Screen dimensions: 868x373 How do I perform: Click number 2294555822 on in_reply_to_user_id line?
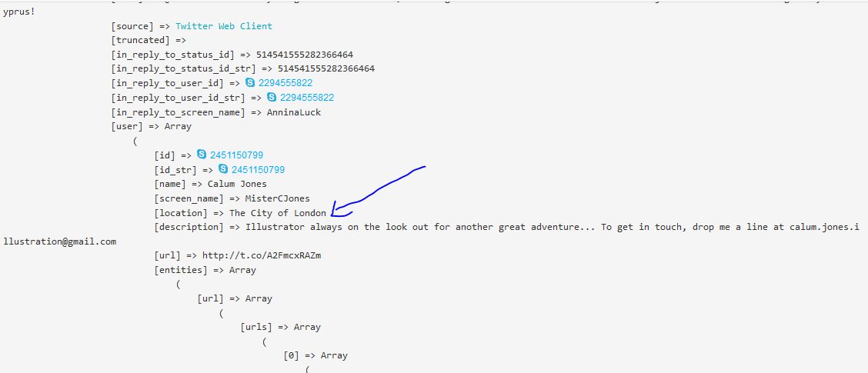285,83
